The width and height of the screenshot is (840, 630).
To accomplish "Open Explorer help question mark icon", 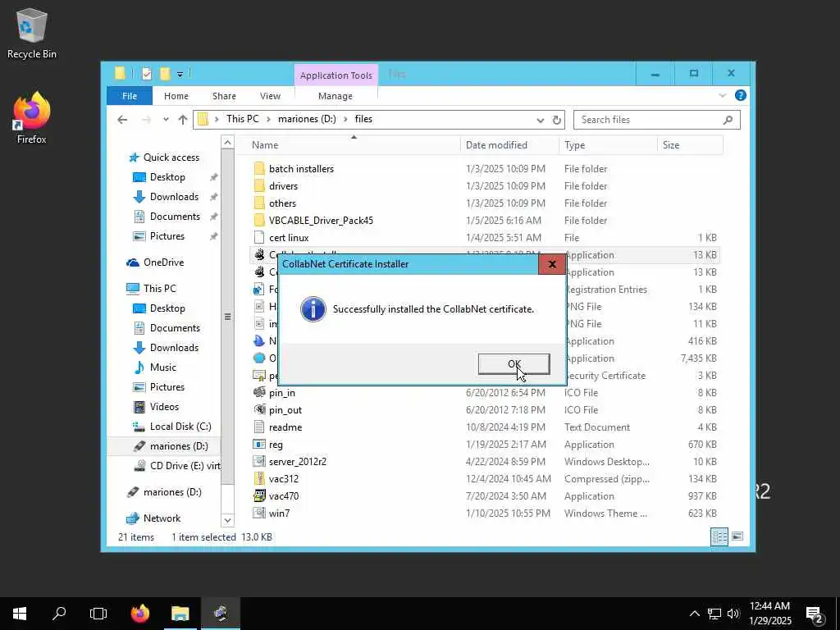I will tap(741, 95).
